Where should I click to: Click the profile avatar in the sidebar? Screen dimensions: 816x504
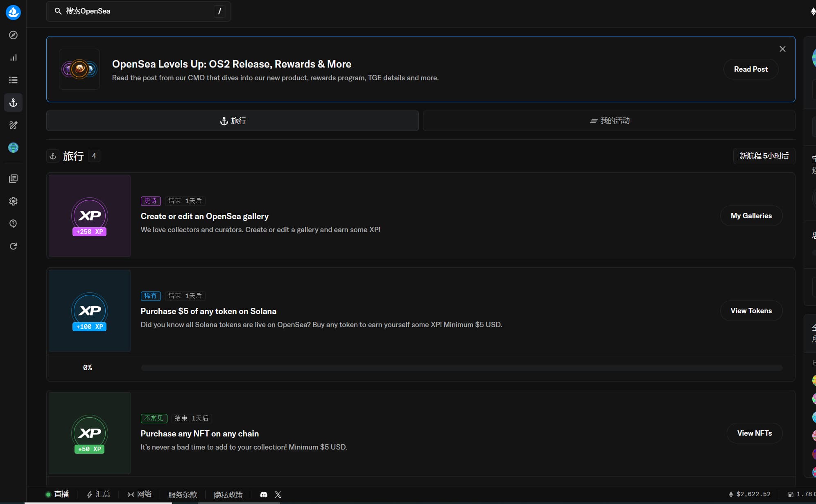[13, 148]
